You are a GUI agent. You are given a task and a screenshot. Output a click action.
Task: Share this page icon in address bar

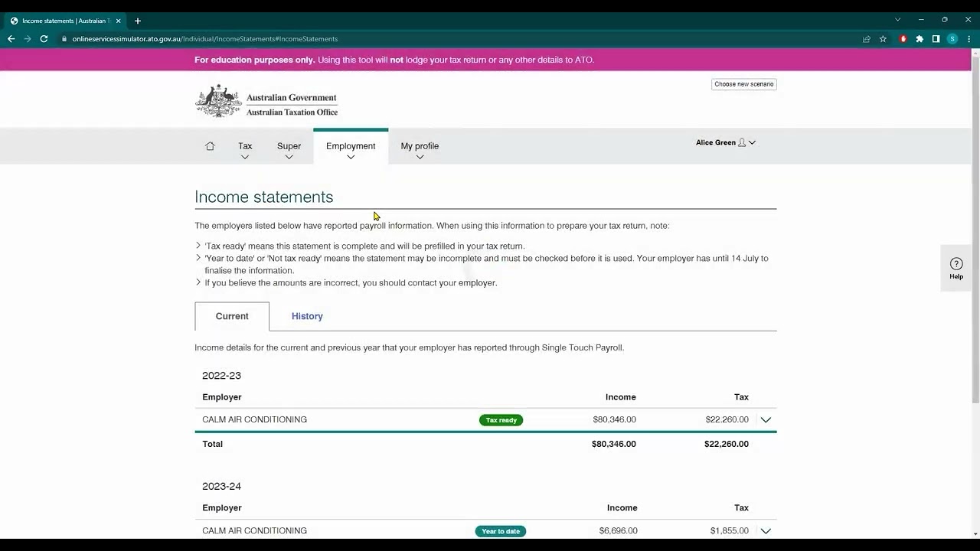point(867,39)
